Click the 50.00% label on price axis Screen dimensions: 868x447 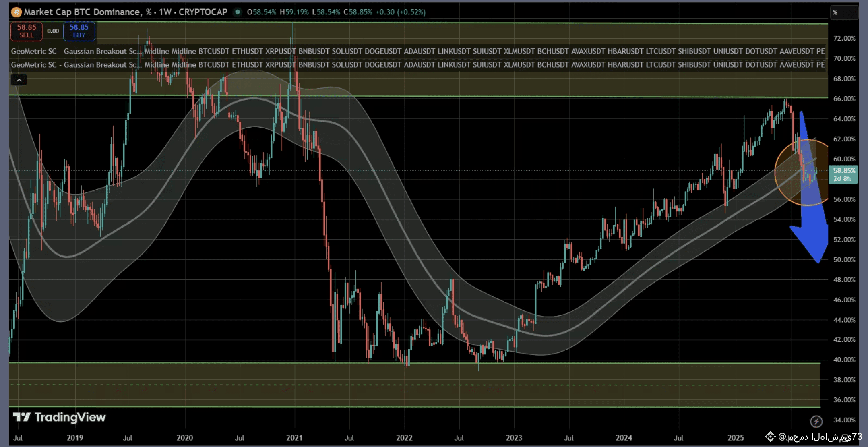click(844, 260)
